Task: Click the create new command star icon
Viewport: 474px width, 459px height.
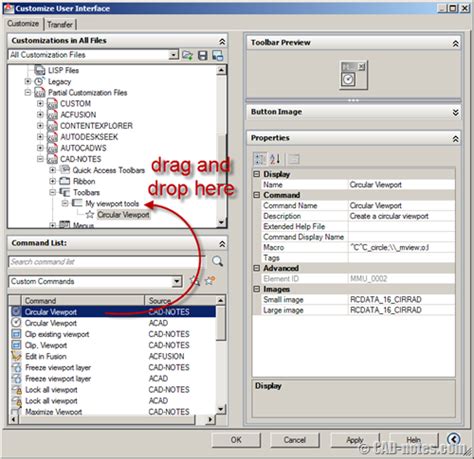Action: pos(210,281)
